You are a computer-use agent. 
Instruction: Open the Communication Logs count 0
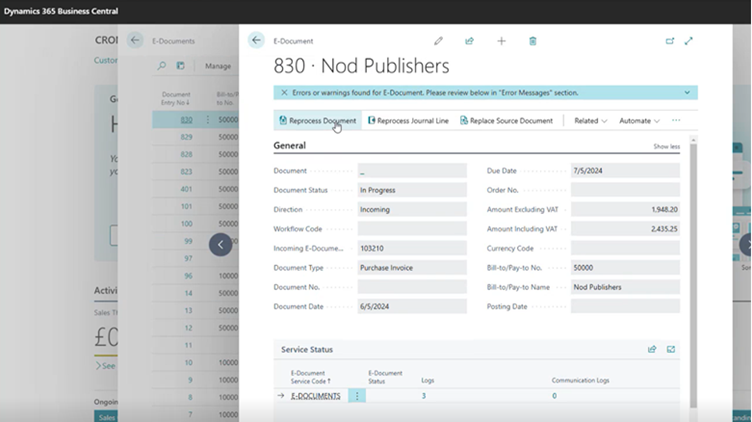554,396
